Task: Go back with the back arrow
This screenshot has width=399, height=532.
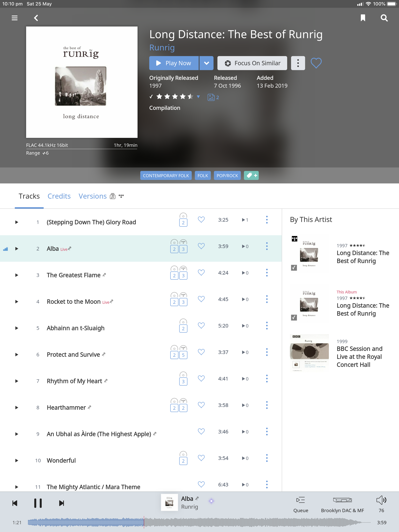Action: coord(36,18)
